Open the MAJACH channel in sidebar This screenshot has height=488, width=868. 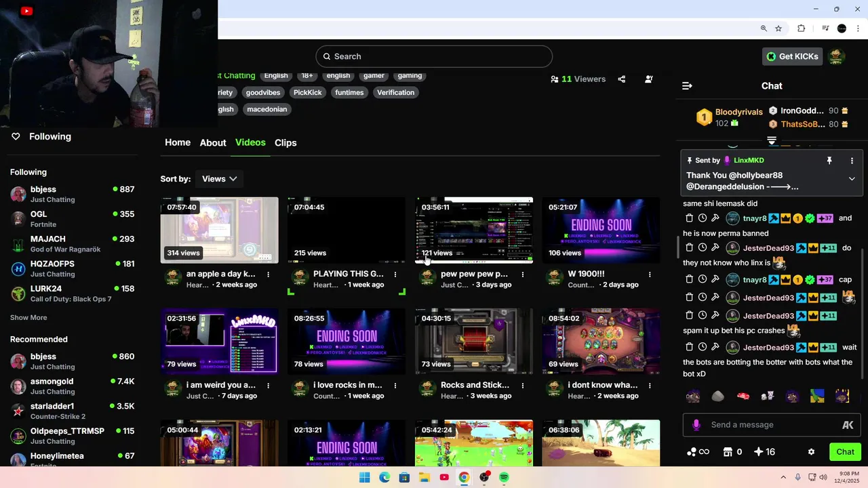coord(73,244)
